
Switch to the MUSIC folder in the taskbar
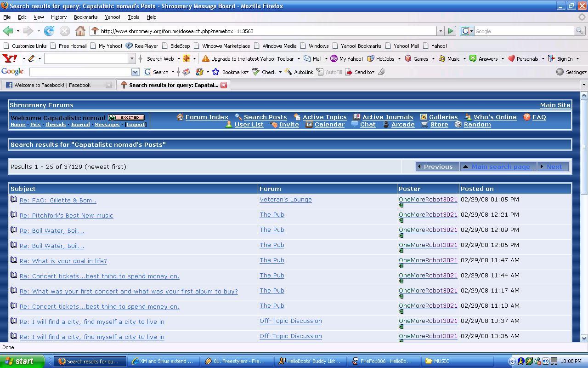point(457,361)
